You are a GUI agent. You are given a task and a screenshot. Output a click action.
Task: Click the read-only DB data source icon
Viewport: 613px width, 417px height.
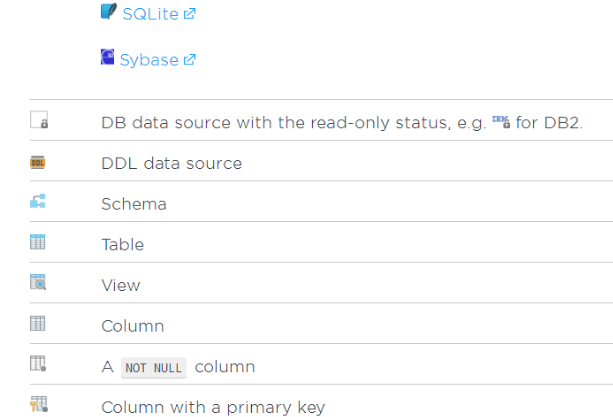39,121
